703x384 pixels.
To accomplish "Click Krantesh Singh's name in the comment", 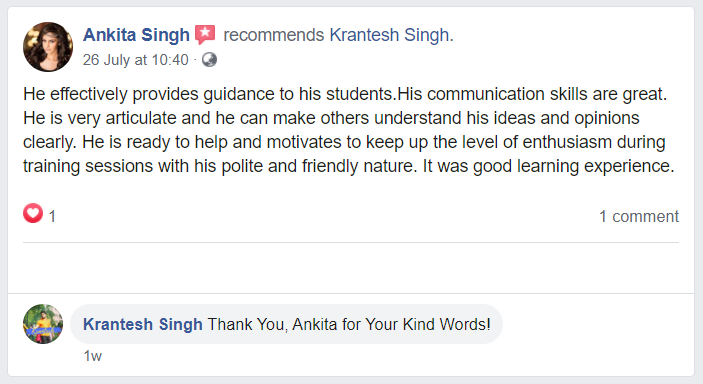I will (x=143, y=324).
